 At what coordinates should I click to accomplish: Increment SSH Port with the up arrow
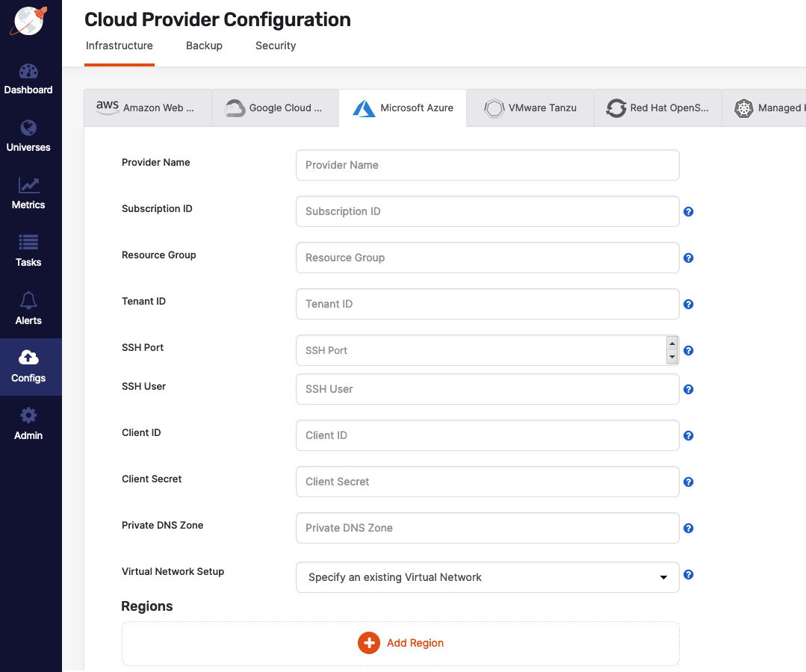click(x=673, y=344)
